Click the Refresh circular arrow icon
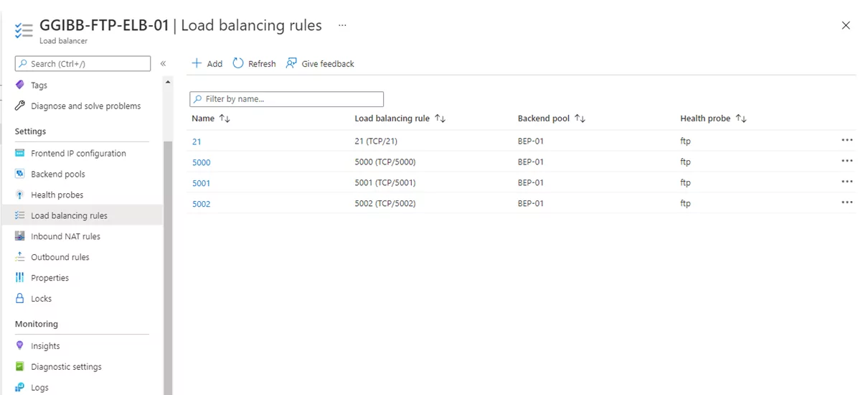The image size is (868, 395). point(238,63)
